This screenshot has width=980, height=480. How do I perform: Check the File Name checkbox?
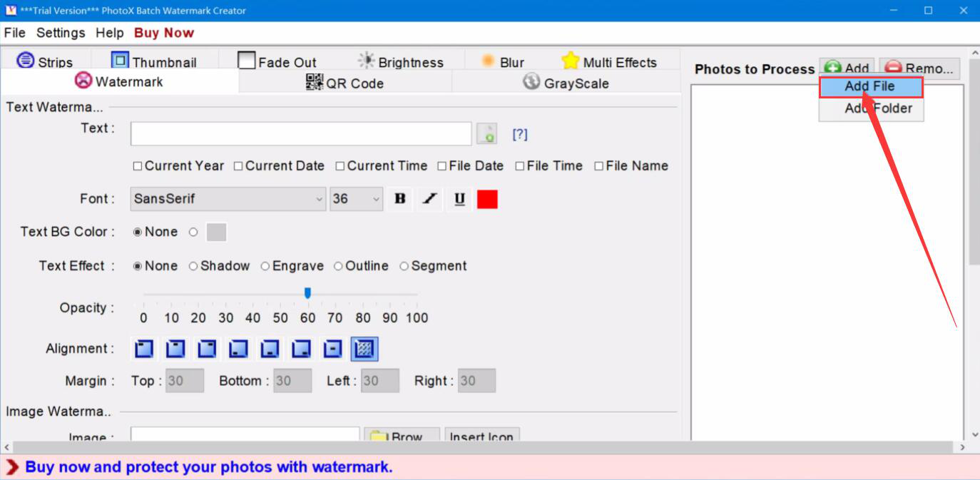pos(599,166)
